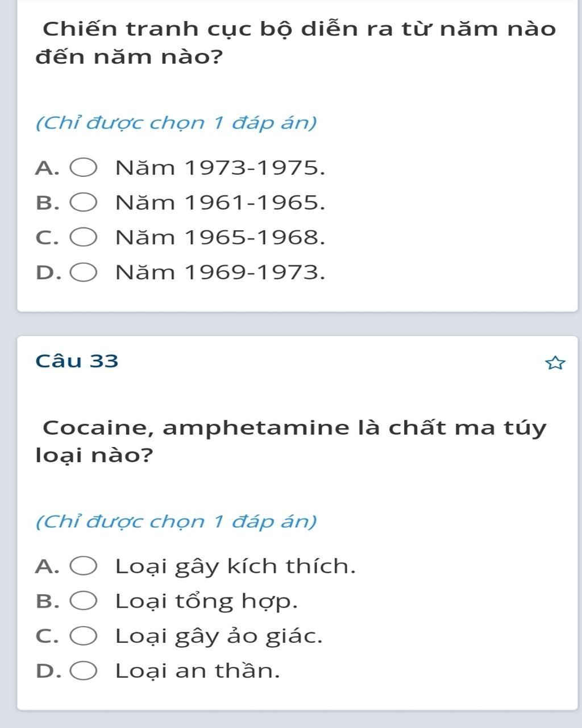Click the answer text Loại gây kích thích.

click(235, 567)
